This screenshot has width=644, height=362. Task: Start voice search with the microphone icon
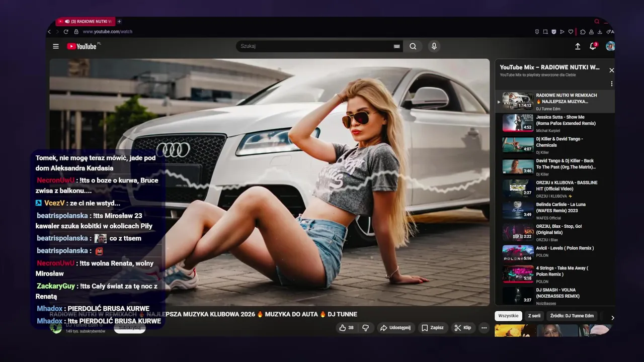pos(434,46)
